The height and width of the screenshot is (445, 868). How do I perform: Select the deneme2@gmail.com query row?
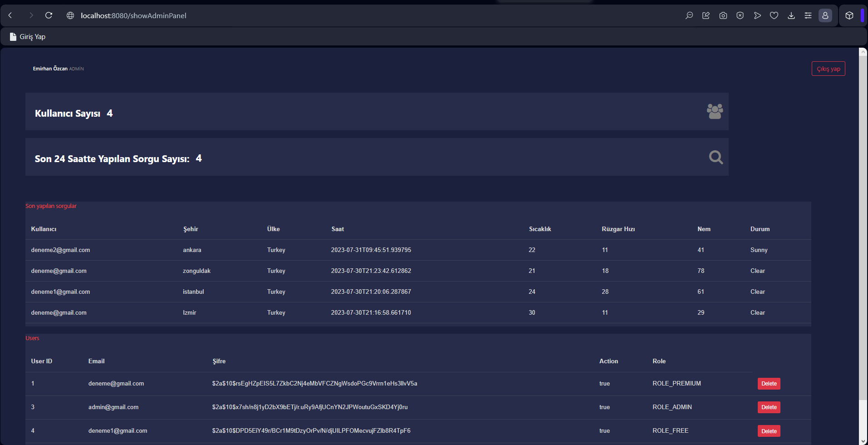coord(418,250)
